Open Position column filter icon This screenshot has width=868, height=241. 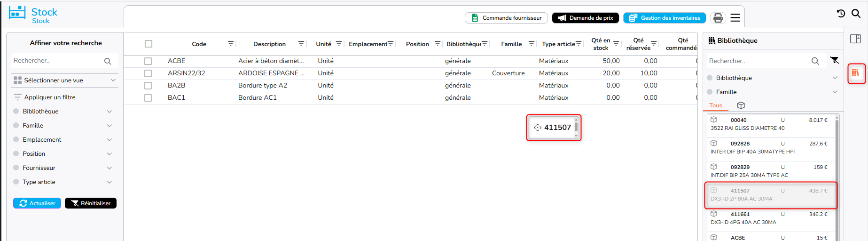(x=438, y=44)
